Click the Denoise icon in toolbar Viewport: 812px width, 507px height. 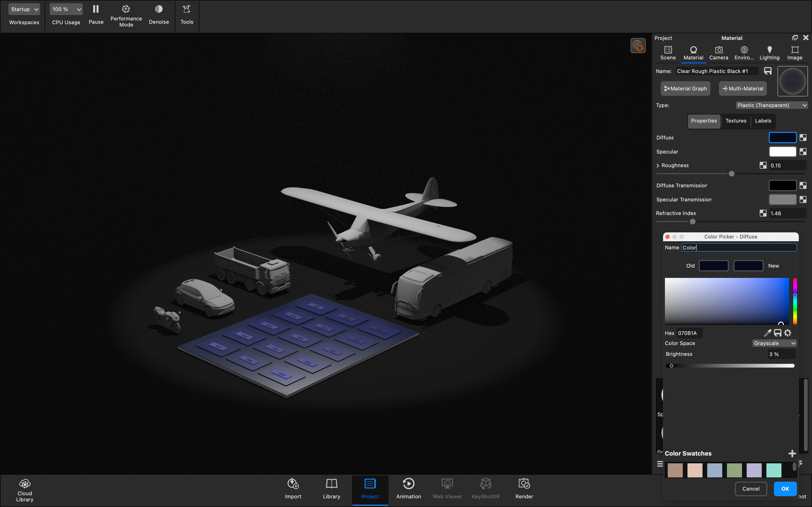[159, 9]
